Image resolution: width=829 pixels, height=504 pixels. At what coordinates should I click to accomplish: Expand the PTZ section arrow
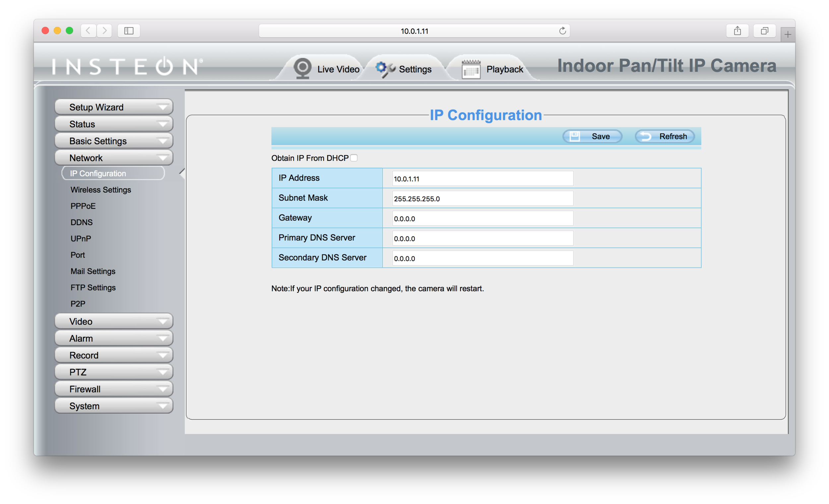click(162, 372)
